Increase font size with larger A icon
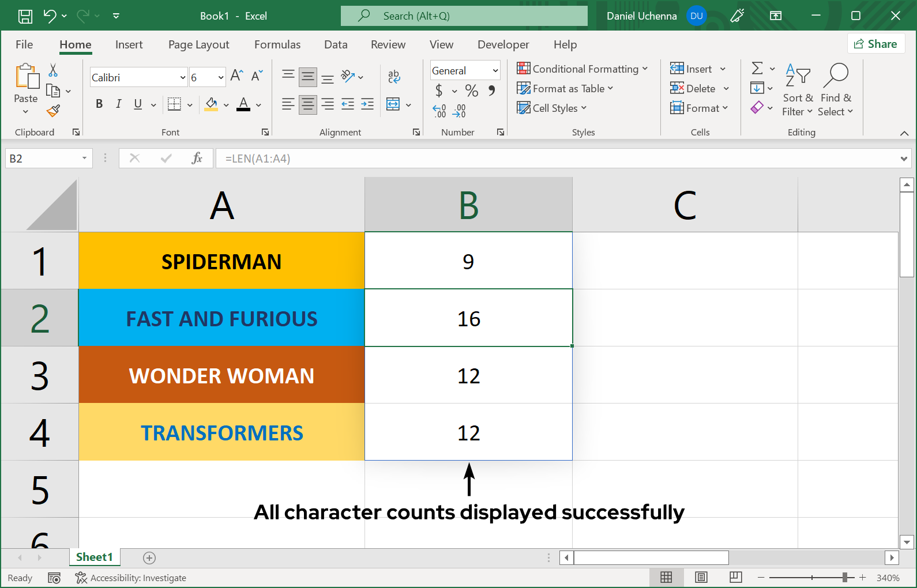Image resolution: width=917 pixels, height=588 pixels. pos(236,76)
